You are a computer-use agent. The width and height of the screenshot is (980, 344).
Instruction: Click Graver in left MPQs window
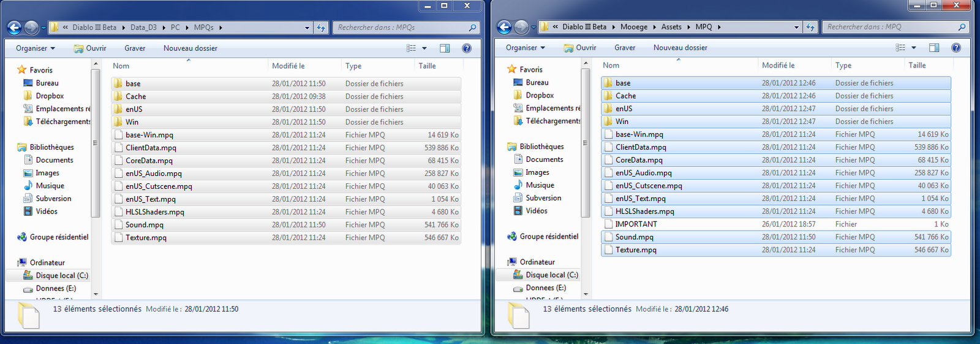(135, 48)
